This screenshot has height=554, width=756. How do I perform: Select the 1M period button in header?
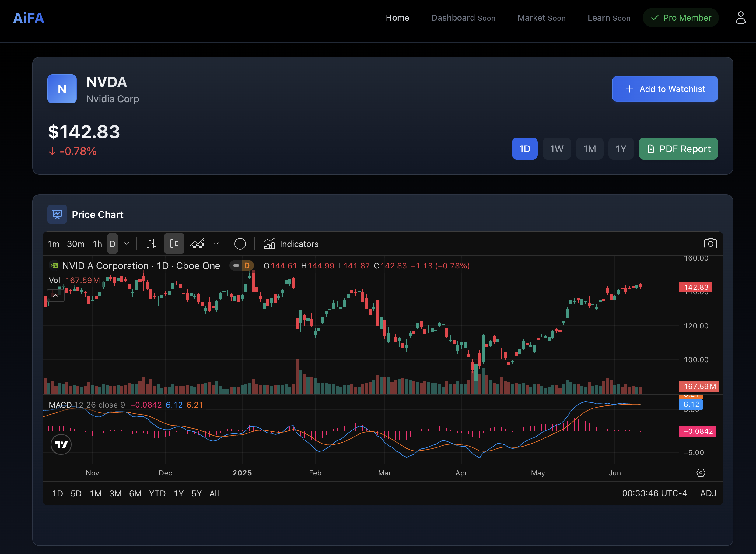590,149
